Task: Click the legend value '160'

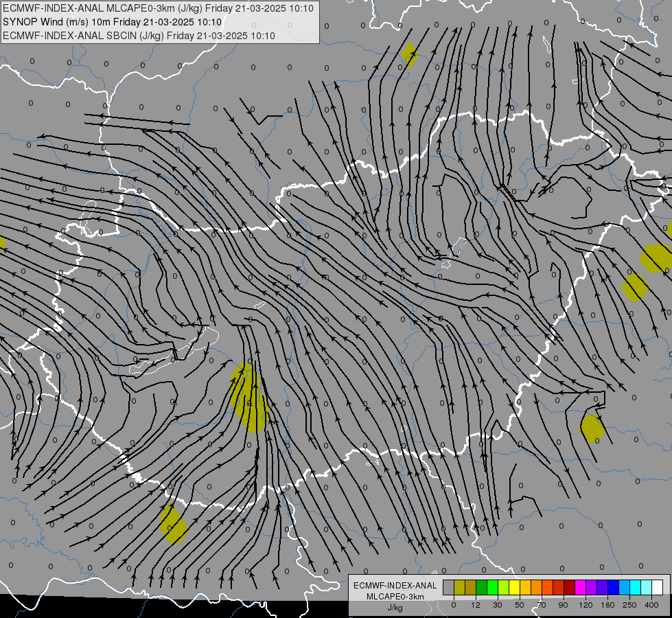Action: [x=607, y=605]
